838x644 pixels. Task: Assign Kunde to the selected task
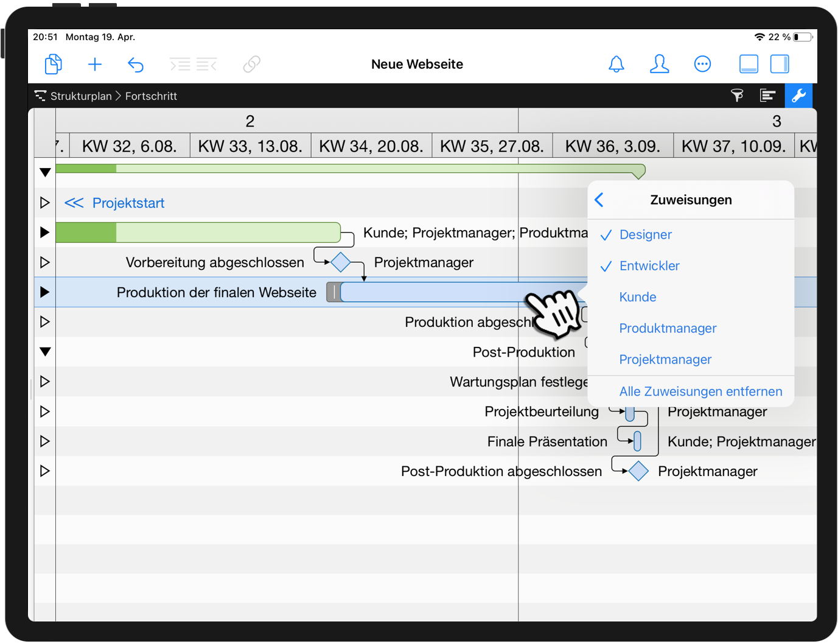[637, 297]
